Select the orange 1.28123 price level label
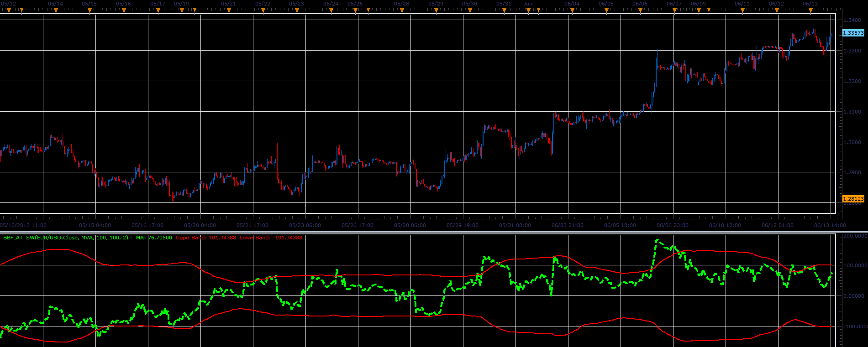 (853, 199)
